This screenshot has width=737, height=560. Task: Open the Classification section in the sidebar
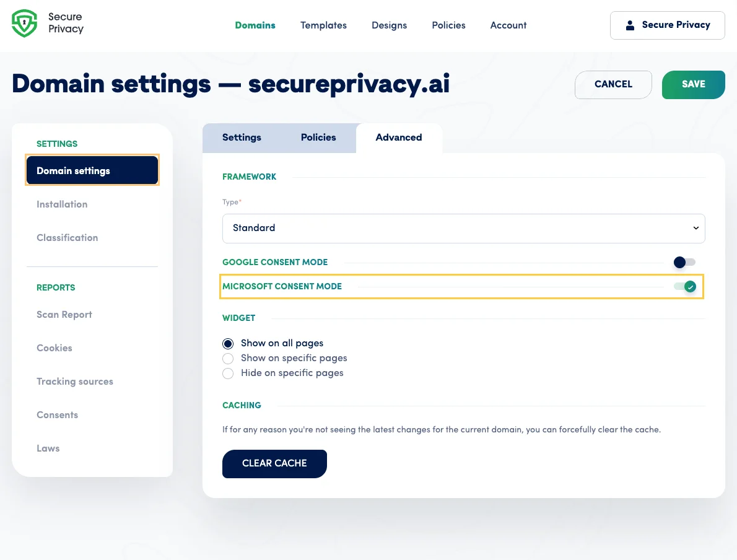coord(67,237)
